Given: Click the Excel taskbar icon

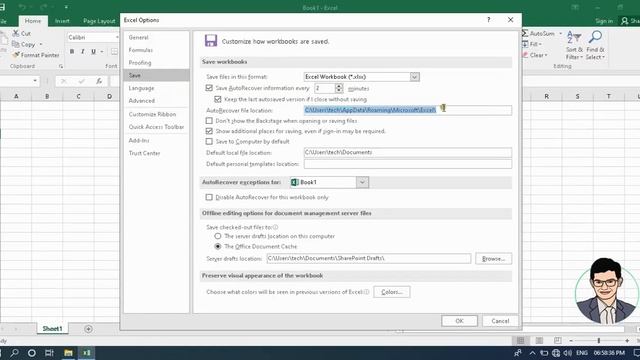Looking at the screenshot, I should (87, 353).
